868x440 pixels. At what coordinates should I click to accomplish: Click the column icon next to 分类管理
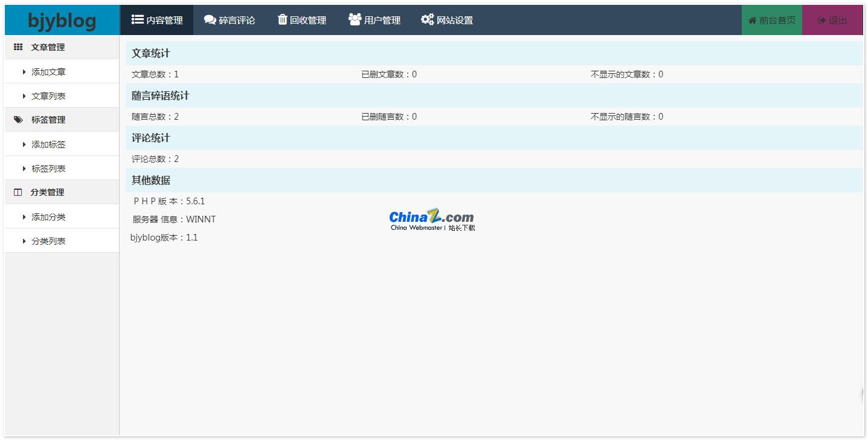pos(18,192)
